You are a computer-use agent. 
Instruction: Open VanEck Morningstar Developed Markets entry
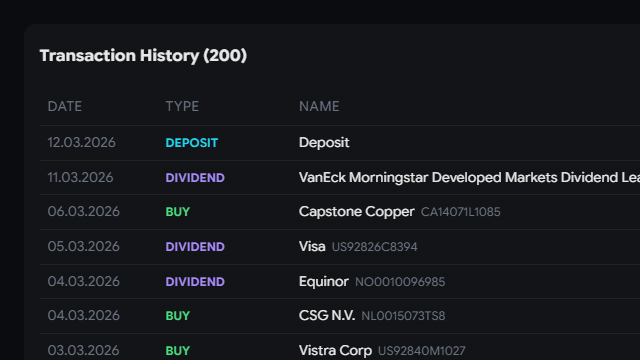469,178
